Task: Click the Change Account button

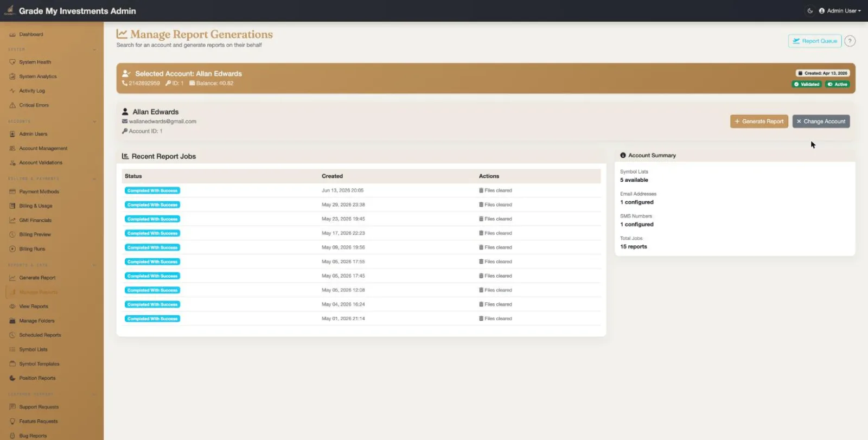Action: click(821, 122)
